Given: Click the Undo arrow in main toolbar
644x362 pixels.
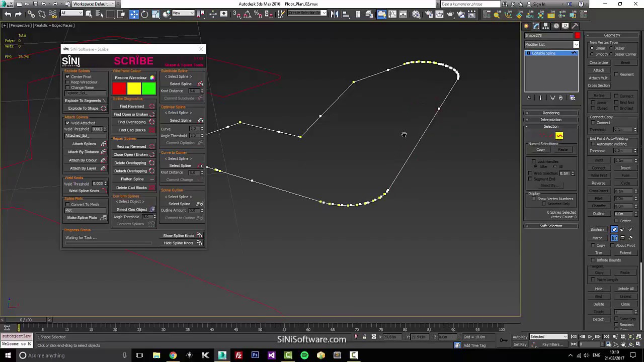Looking at the screenshot, I should point(8,14).
